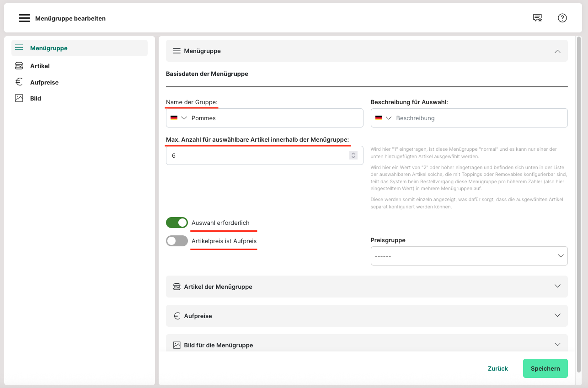The image size is (588, 388).
Task: Click the feedback chat icon
Action: 537,18
